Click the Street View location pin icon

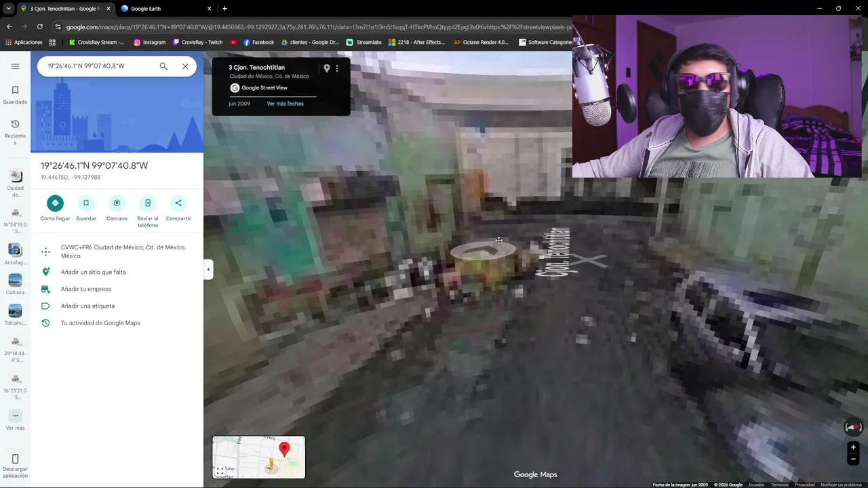[326, 68]
